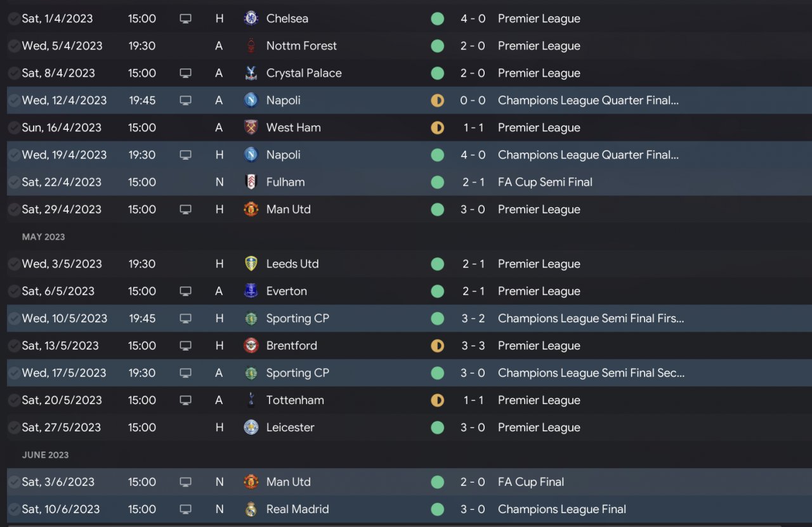Toggle check circle beside Wed, 3/5/2023
This screenshot has width=812, height=527.
pyautogui.click(x=14, y=264)
